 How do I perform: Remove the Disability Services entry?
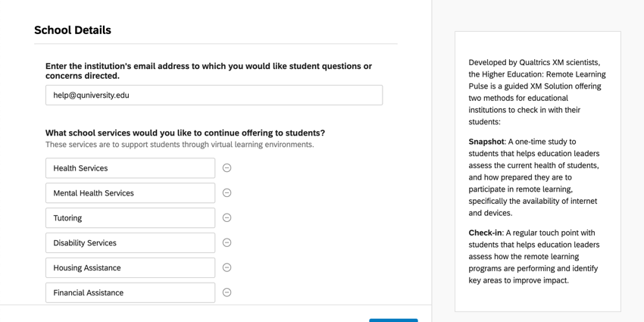pyautogui.click(x=227, y=243)
